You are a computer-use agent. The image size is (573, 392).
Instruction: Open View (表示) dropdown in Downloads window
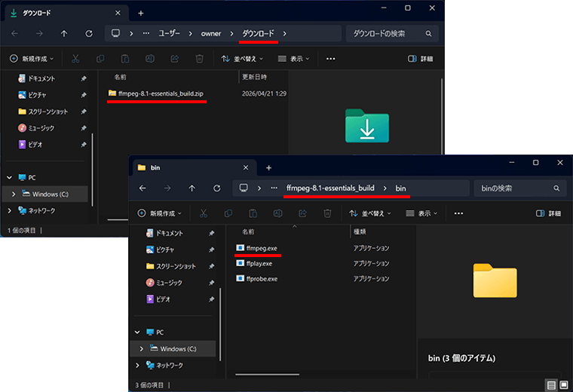click(x=293, y=59)
